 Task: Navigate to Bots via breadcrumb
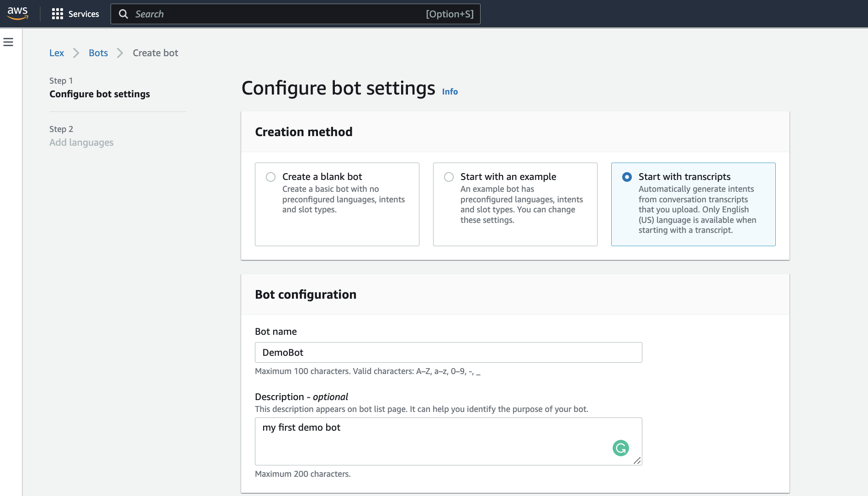tap(98, 53)
